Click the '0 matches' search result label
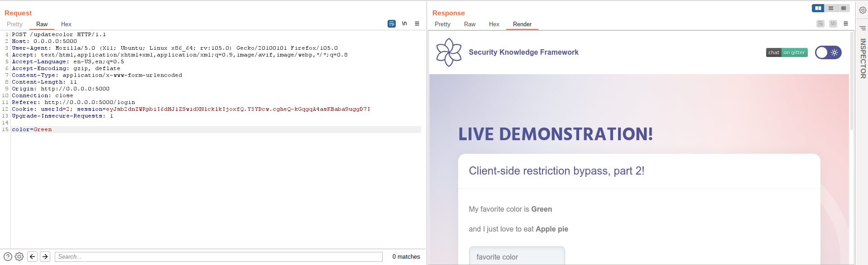 coord(406,256)
